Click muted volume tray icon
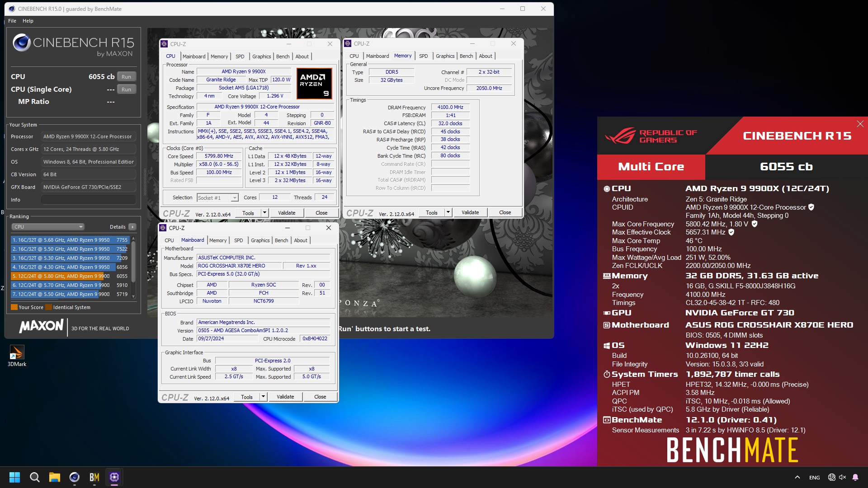 (x=842, y=477)
